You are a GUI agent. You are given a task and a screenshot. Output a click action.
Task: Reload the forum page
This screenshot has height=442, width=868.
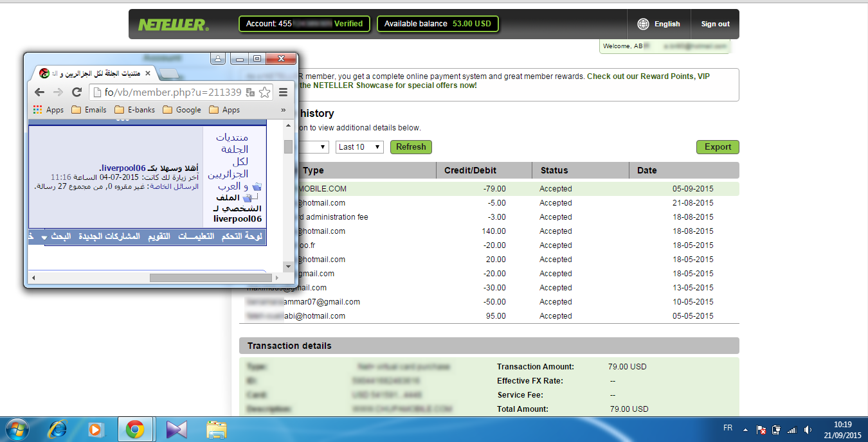pos(77,92)
